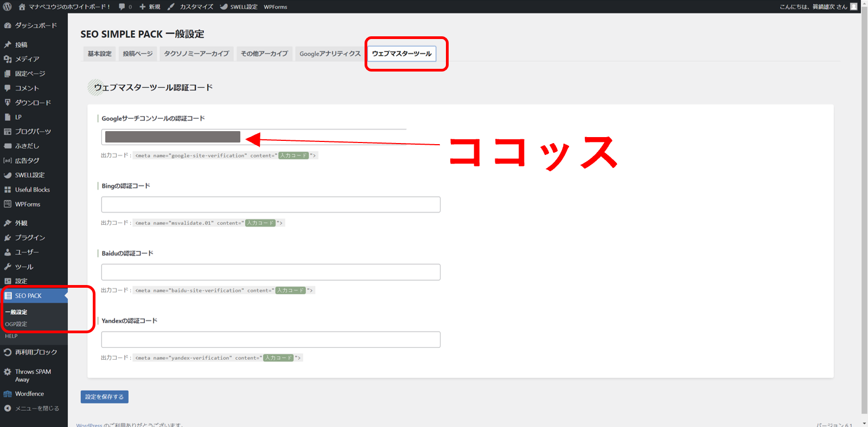868x427 pixels.
Task: Click the 投稿 pin icon
Action: click(8, 44)
